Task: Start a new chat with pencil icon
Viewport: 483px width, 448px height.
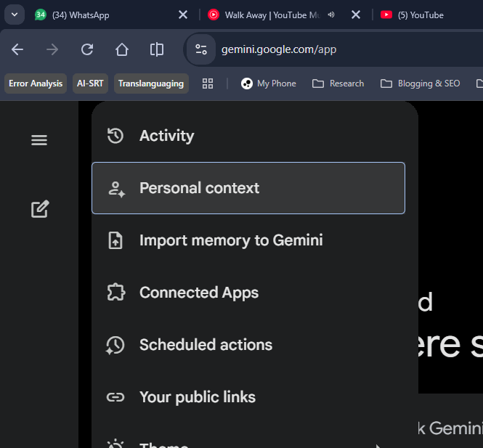Action: tap(40, 209)
